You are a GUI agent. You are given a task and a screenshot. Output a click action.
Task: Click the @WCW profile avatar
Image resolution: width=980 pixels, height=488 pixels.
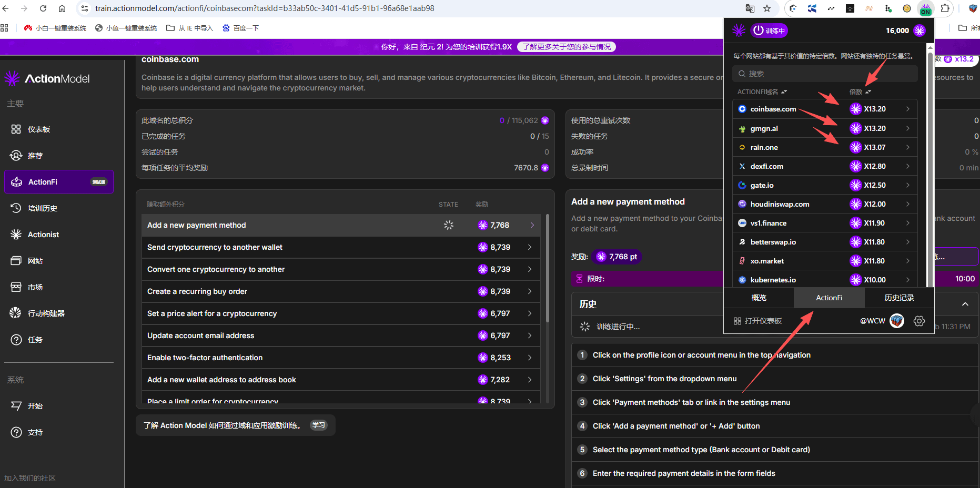897,321
